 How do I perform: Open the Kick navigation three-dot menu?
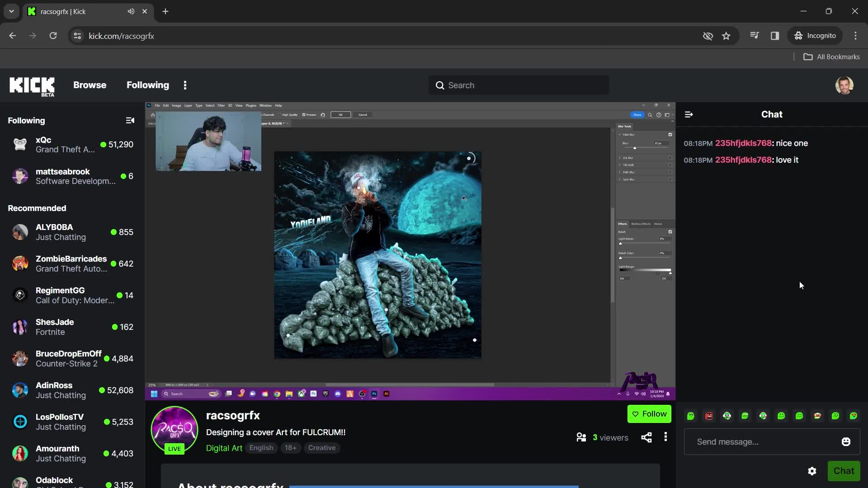click(185, 85)
